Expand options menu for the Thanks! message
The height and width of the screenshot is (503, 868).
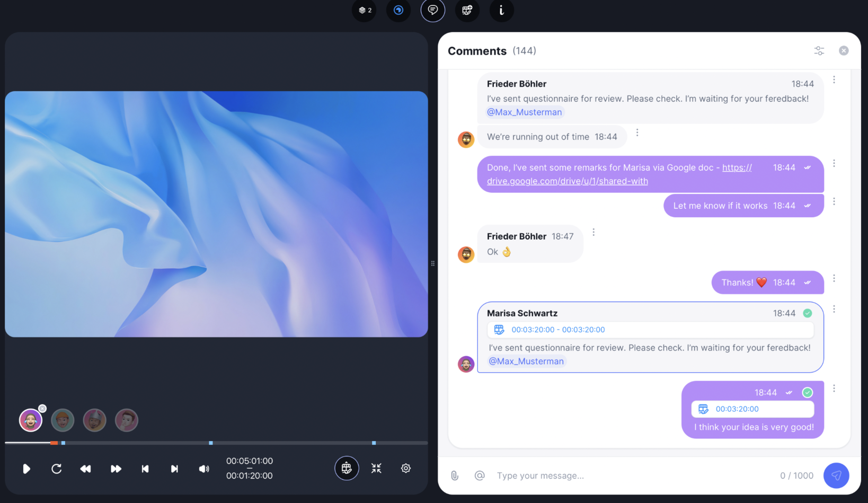click(834, 279)
